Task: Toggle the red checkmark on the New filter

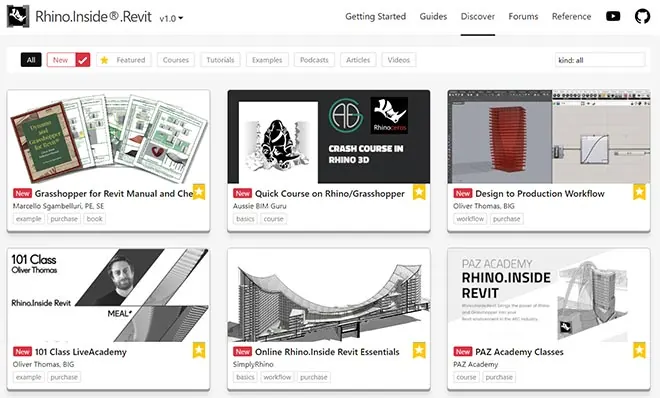Action: 83,60
